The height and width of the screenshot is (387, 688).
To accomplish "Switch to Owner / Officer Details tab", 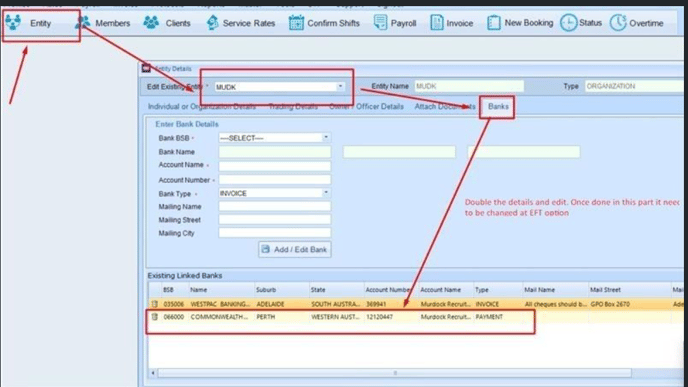I will tap(366, 107).
